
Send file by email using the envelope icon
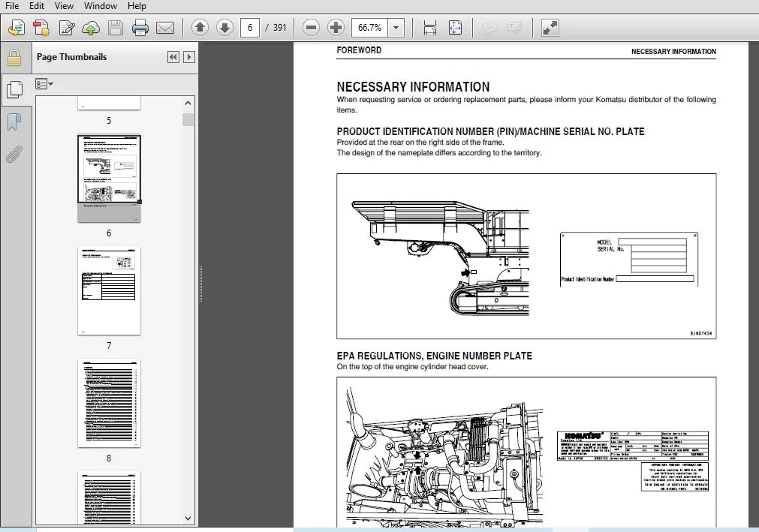pyautogui.click(x=165, y=28)
